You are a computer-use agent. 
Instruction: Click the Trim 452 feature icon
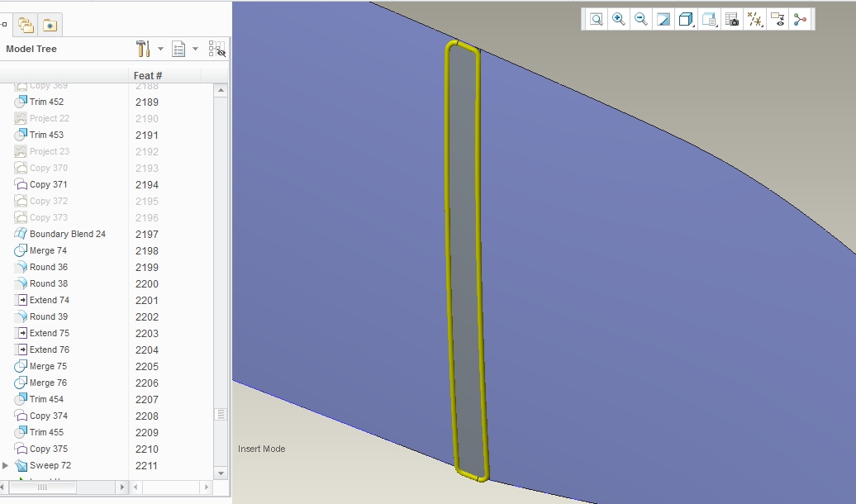[x=21, y=102]
